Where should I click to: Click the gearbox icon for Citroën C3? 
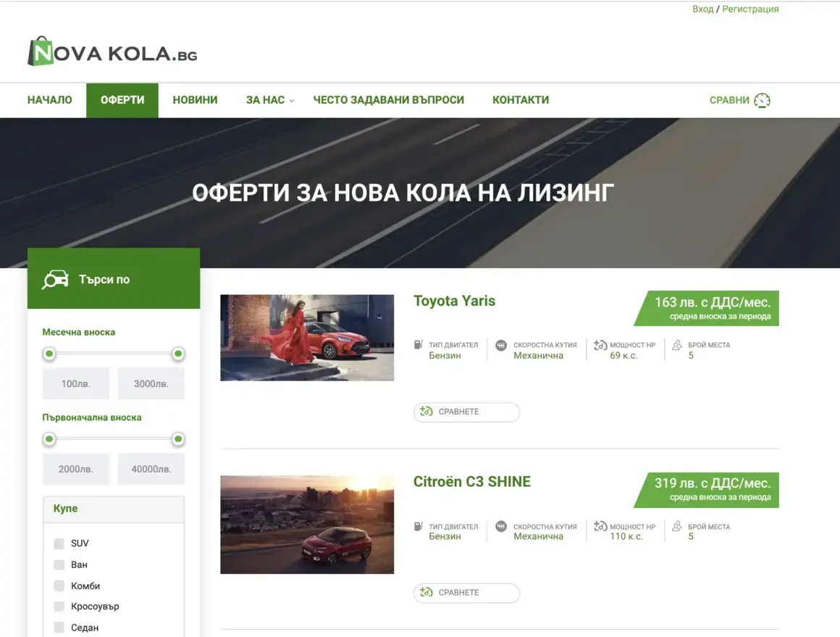tap(501, 526)
